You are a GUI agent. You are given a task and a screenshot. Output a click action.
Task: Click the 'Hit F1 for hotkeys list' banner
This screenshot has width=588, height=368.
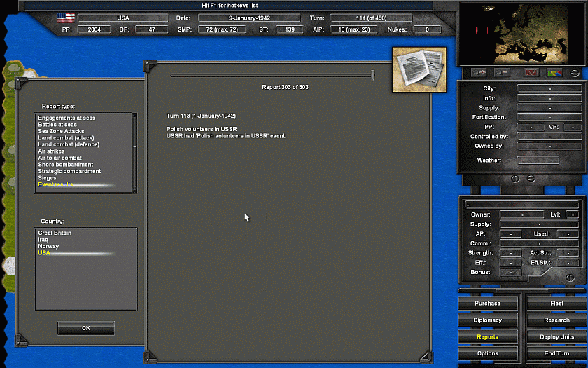[230, 6]
